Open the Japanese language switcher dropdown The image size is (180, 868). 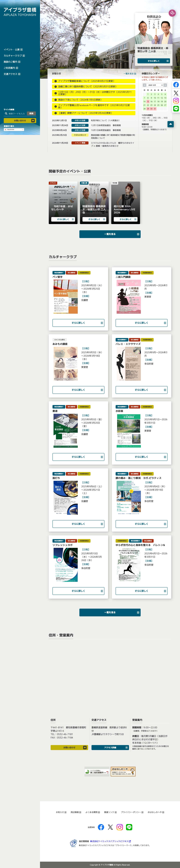click(x=14, y=129)
